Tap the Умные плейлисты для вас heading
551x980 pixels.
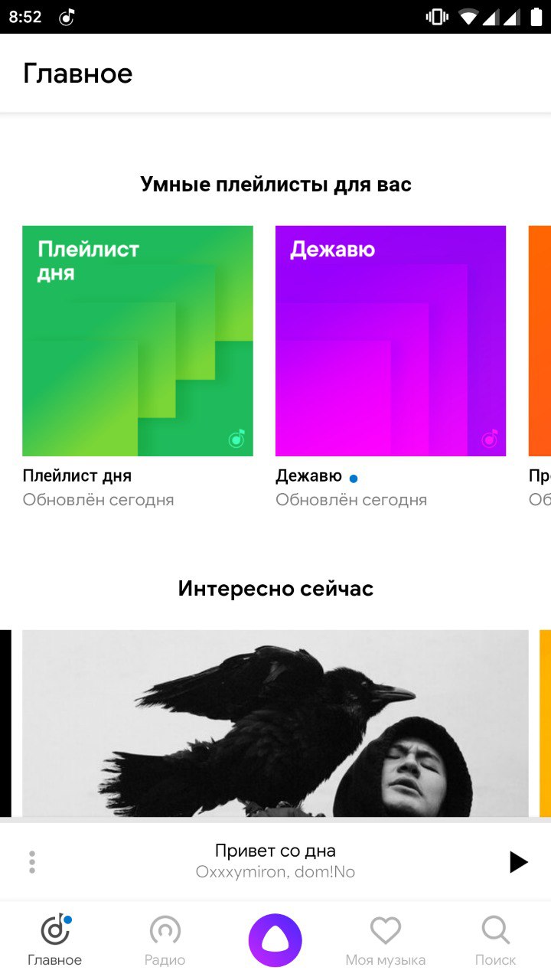pos(275,185)
